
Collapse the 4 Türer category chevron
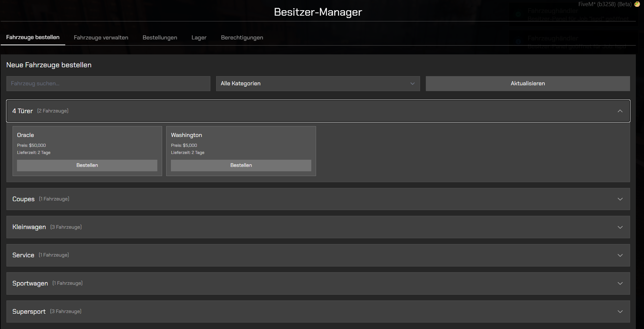620,111
